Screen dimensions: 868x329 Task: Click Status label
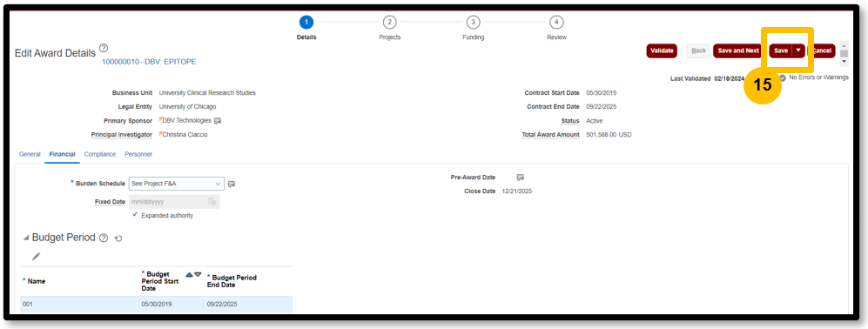click(570, 121)
